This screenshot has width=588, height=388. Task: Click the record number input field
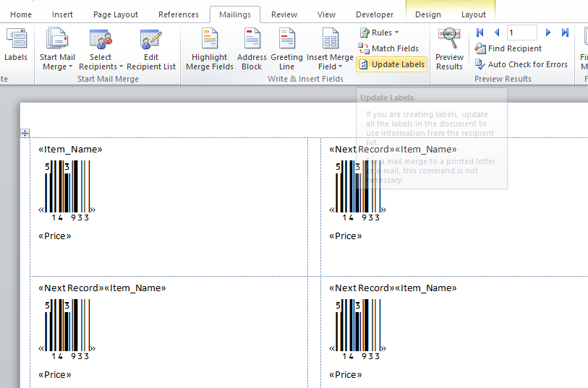click(x=521, y=33)
